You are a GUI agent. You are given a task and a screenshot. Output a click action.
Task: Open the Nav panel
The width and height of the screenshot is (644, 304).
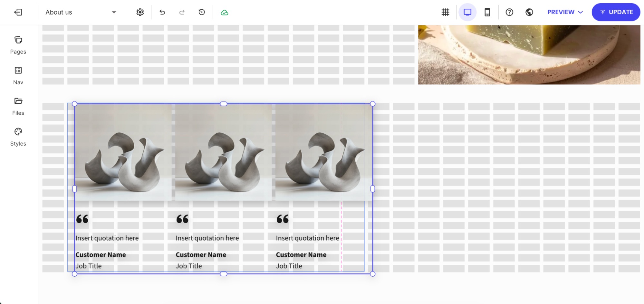[18, 76]
